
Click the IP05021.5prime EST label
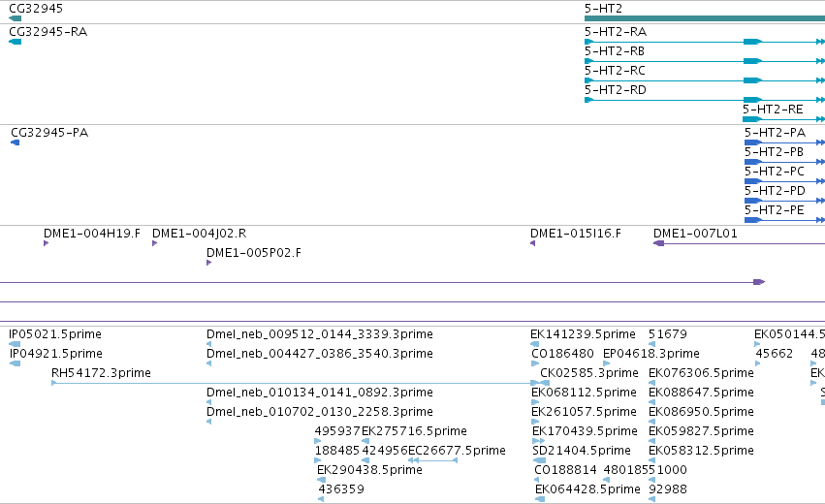(55, 334)
